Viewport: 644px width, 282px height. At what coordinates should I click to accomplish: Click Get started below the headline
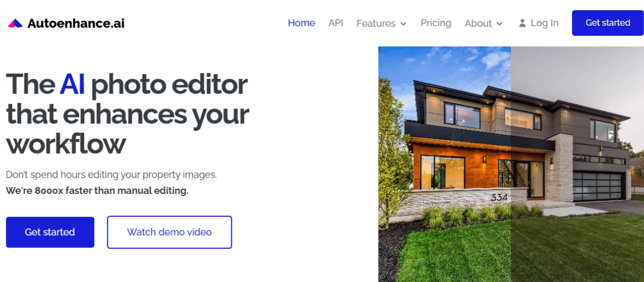(50, 232)
